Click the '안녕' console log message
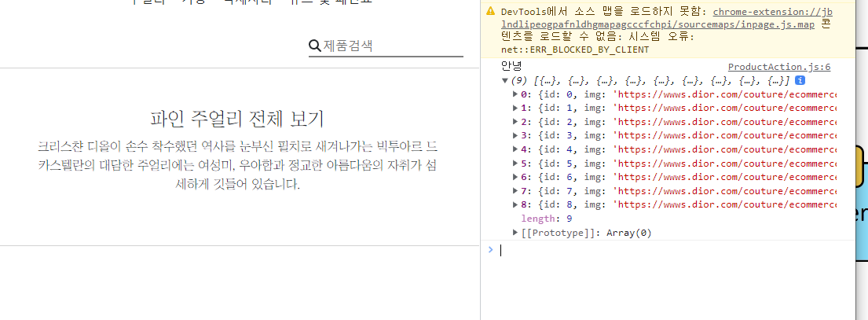Image resolution: width=868 pixels, height=320 pixels. pyautogui.click(x=511, y=66)
